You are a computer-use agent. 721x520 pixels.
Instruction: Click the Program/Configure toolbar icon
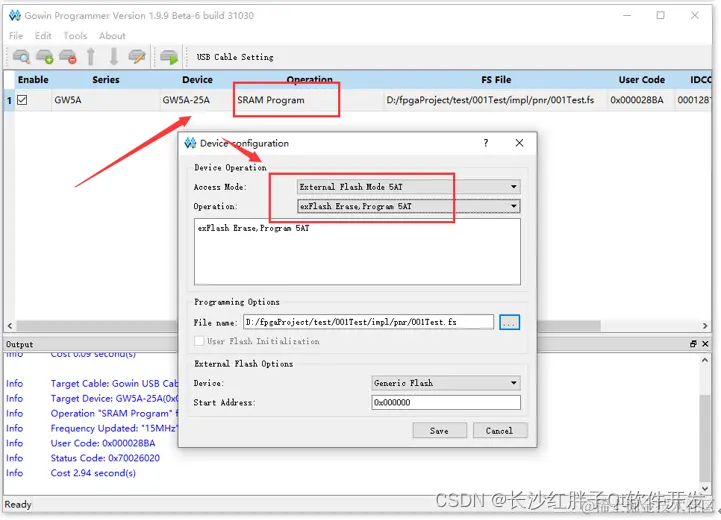click(x=169, y=57)
